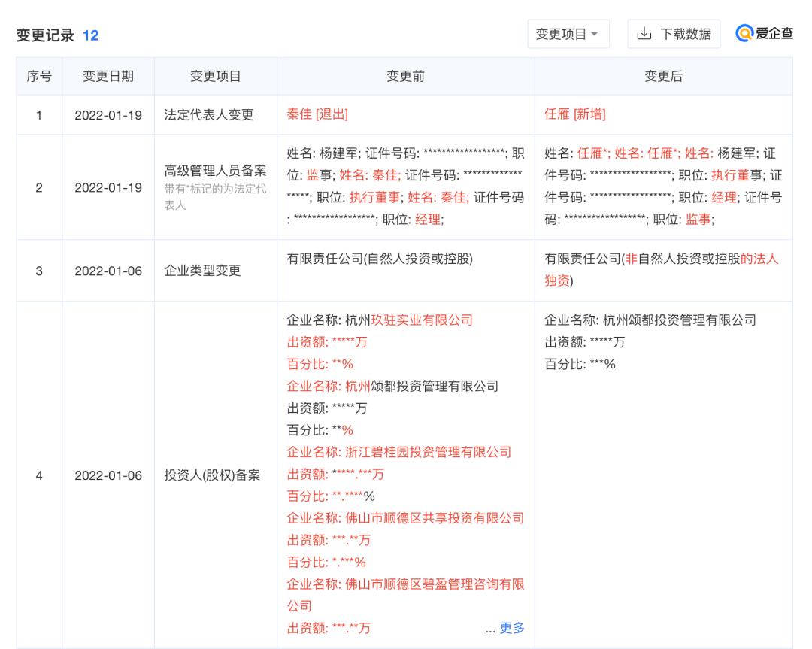Click company name 浙江碧桂园投资管理有限公司

[x=429, y=452]
